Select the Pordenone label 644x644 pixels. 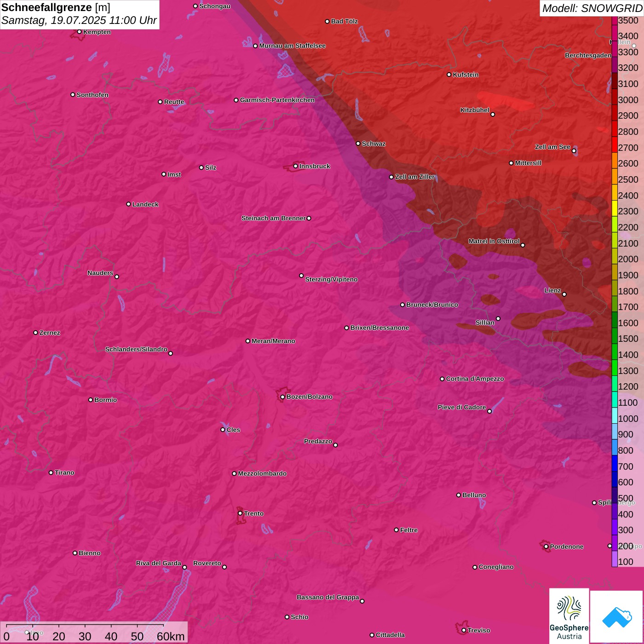[x=566, y=546]
